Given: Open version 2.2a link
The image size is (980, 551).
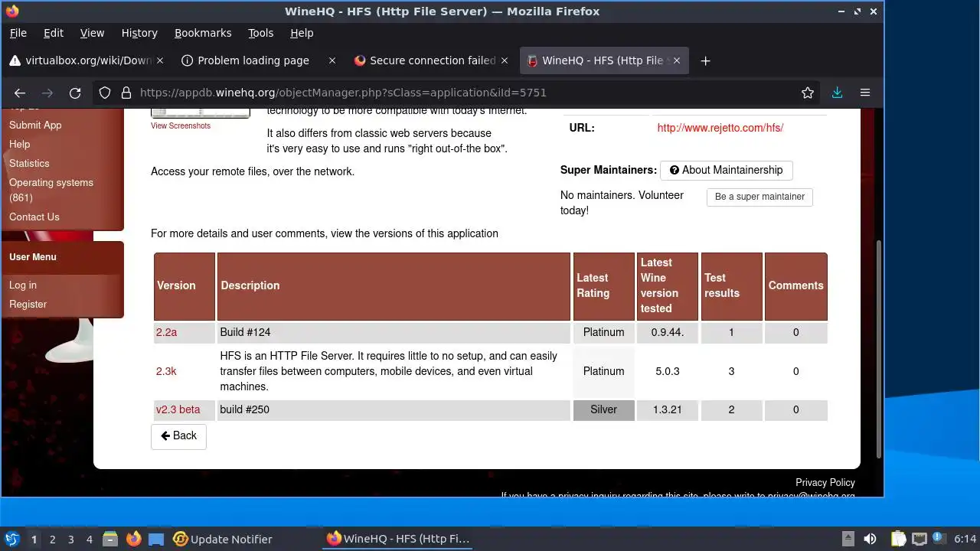Looking at the screenshot, I should point(166,332).
